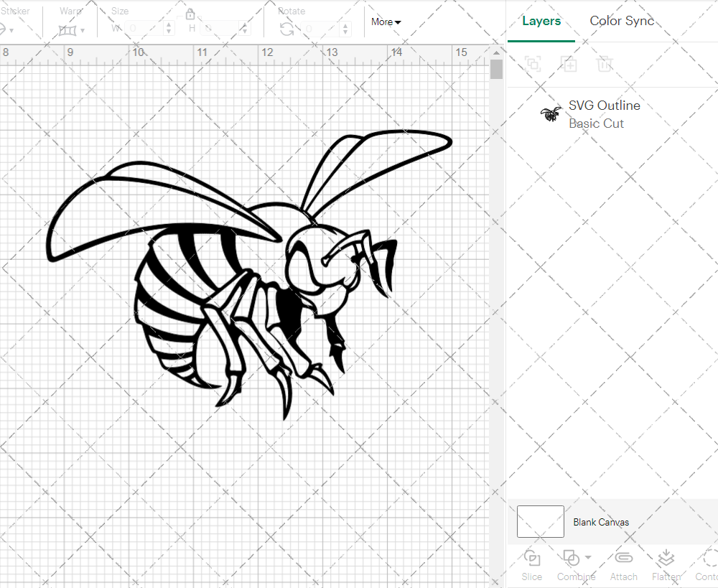This screenshot has width=718, height=588.
Task: Select the Combine tool
Action: click(572, 565)
